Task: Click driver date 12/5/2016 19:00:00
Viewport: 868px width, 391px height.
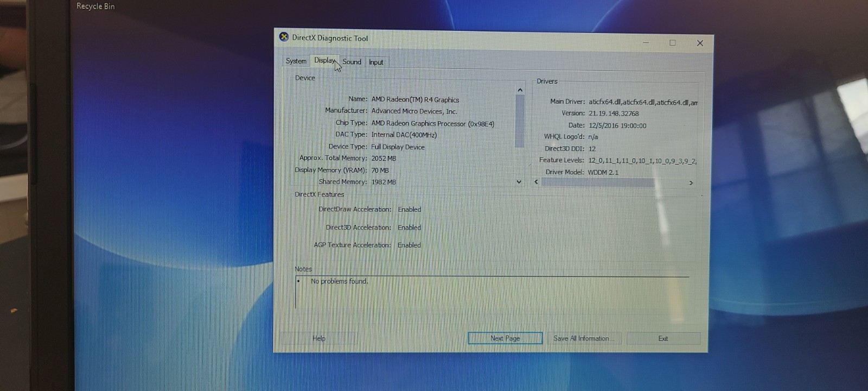Action: (617, 125)
